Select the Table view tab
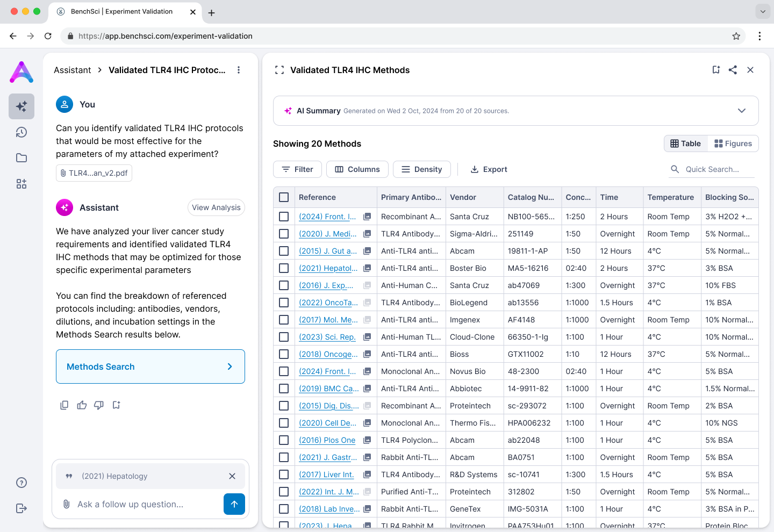Image resolution: width=774 pixels, height=532 pixels. pos(686,143)
